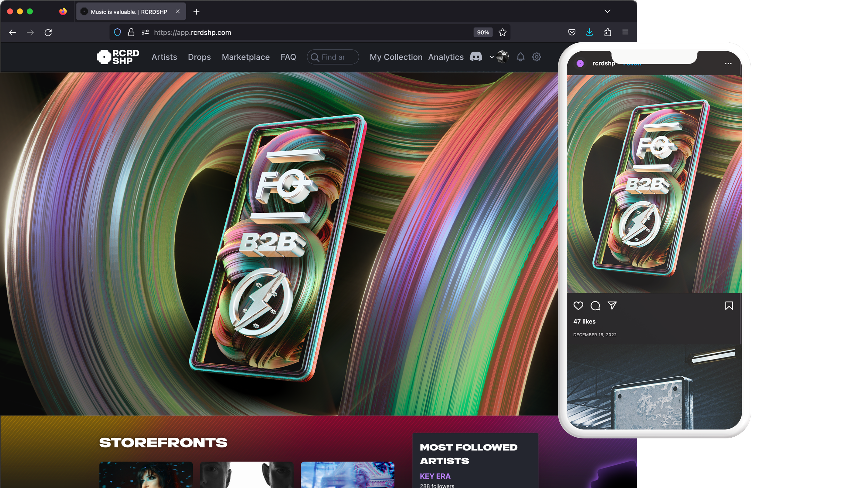The height and width of the screenshot is (488, 868).
Task: Open notifications bell icon
Action: (x=520, y=57)
